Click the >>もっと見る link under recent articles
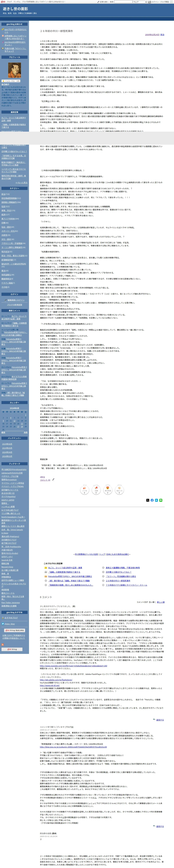Image resolution: width=174 pixels, height=868 pixels. point(21,183)
